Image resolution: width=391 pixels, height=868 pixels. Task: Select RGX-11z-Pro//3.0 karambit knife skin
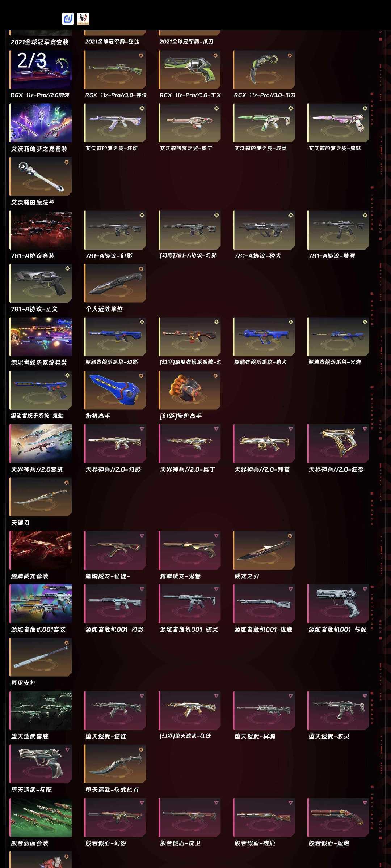tap(264, 70)
